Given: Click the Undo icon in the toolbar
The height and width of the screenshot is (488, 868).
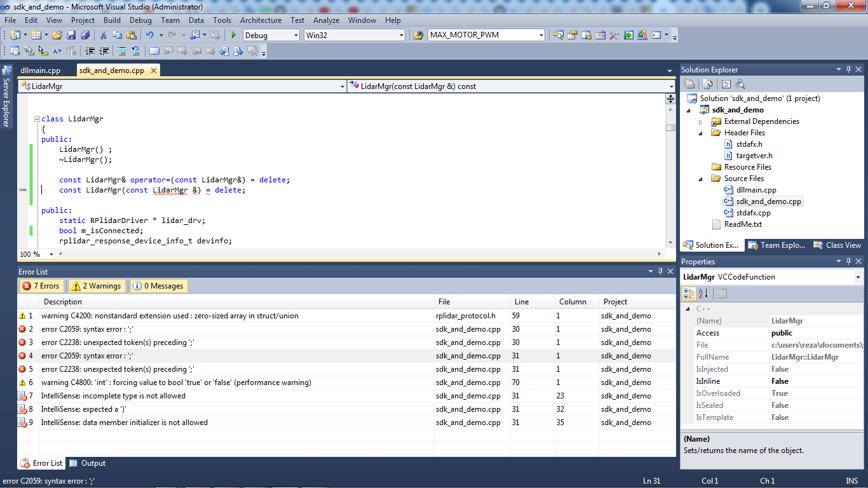Looking at the screenshot, I should (150, 35).
